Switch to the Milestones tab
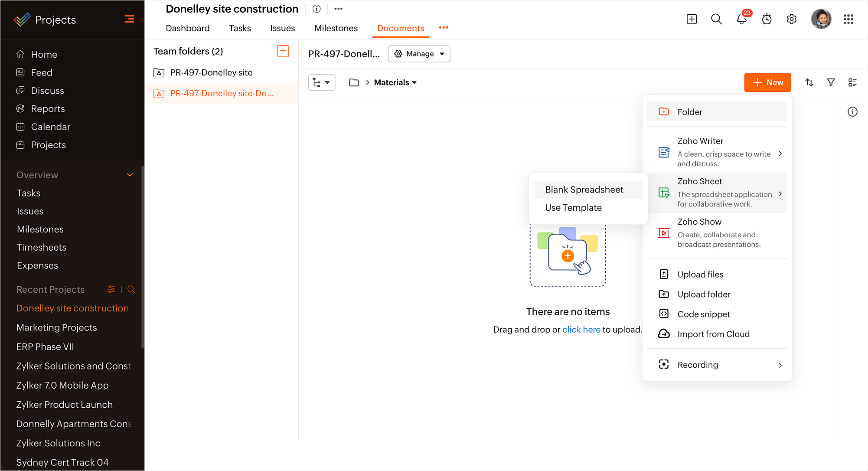 336,28
